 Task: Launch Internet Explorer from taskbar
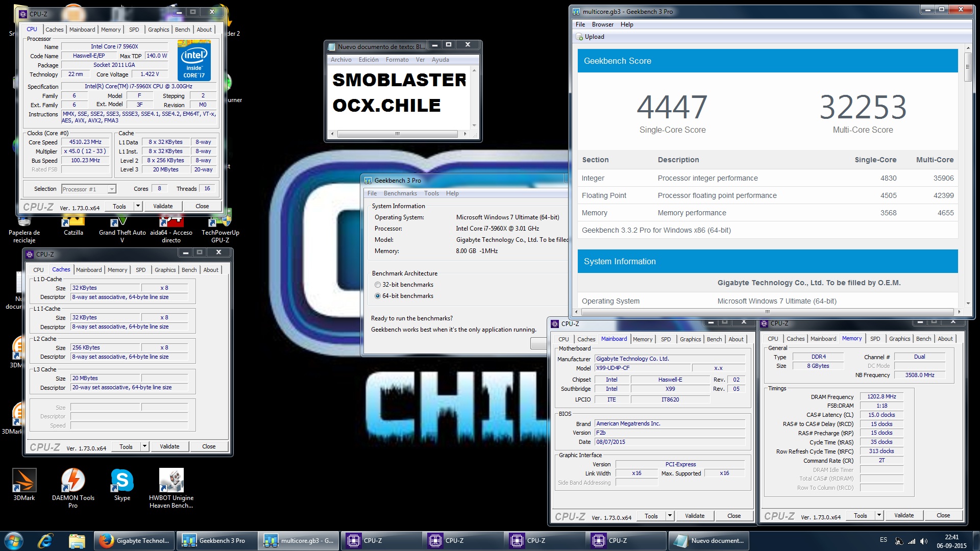pyautogui.click(x=45, y=541)
